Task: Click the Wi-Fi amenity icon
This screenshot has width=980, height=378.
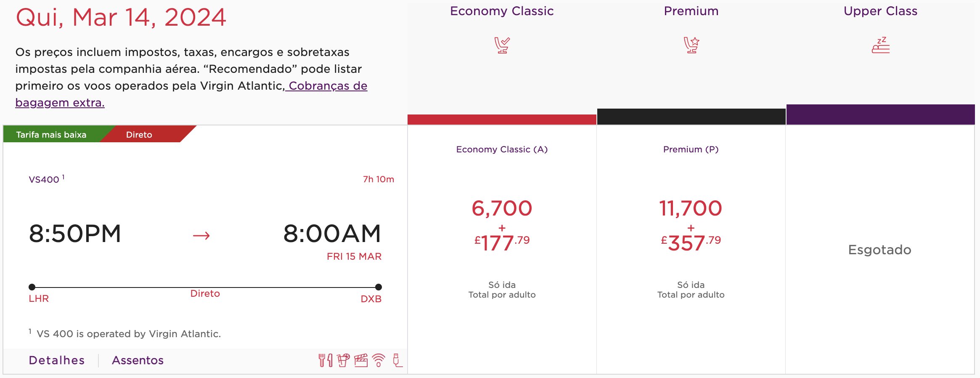Action: [x=379, y=360]
